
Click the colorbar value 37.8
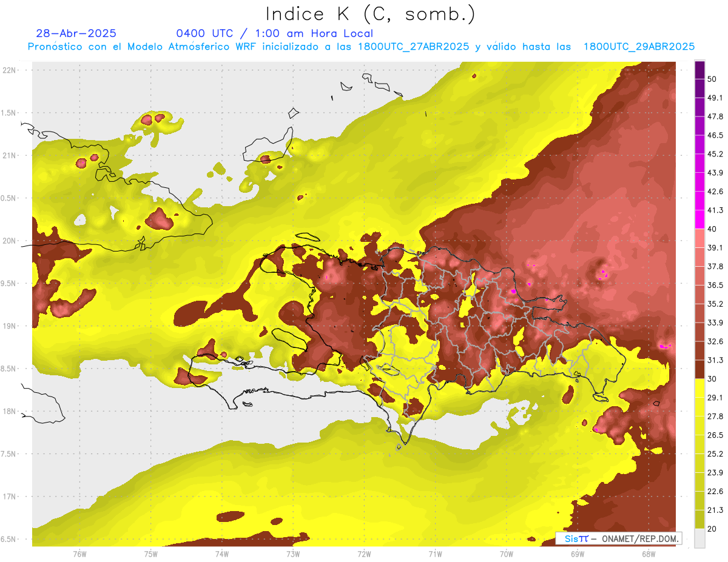pyautogui.click(x=715, y=266)
